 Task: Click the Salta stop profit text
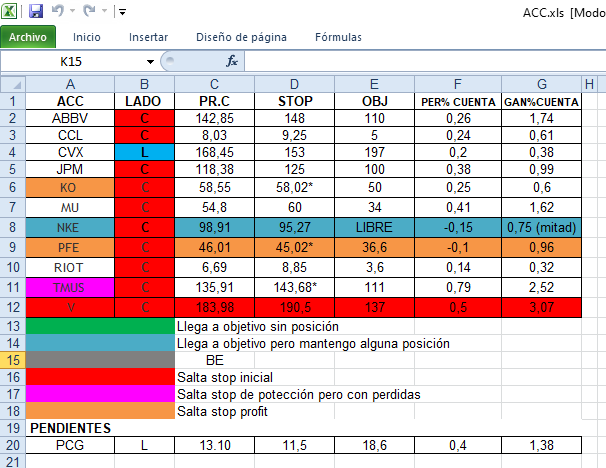point(222,412)
